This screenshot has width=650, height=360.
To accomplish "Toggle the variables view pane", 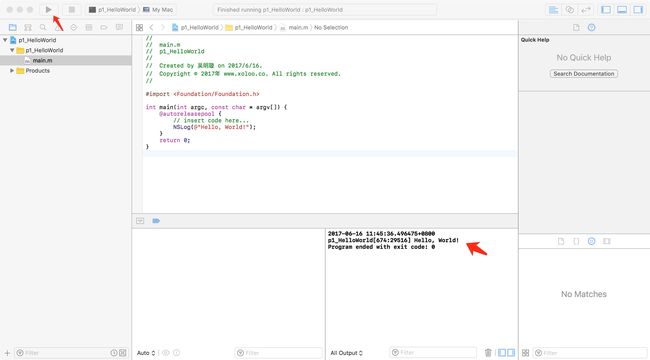I will pos(502,353).
